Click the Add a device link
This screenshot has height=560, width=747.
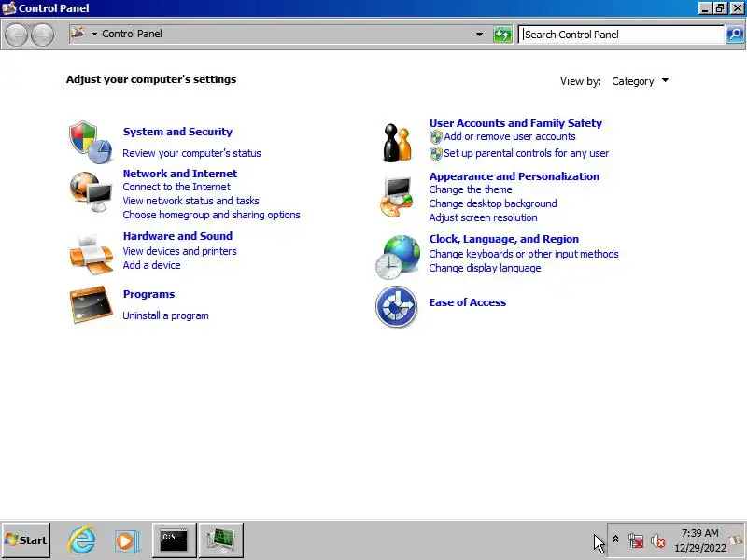click(151, 265)
